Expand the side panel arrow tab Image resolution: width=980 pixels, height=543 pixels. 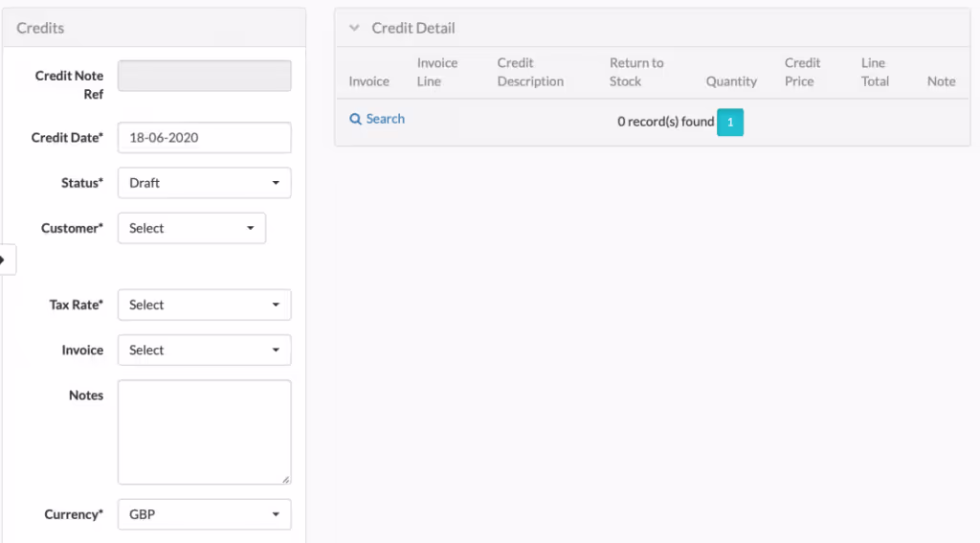click(7, 259)
